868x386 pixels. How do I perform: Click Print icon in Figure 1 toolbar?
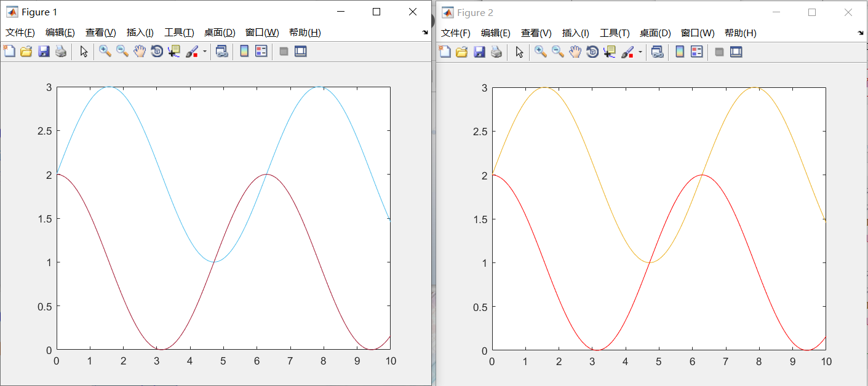coord(60,52)
